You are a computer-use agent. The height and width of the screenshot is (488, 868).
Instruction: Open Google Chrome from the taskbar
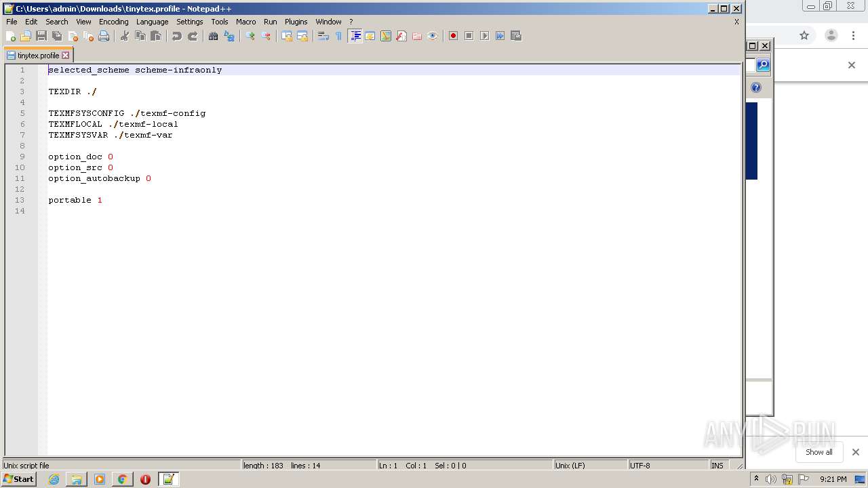(122, 479)
